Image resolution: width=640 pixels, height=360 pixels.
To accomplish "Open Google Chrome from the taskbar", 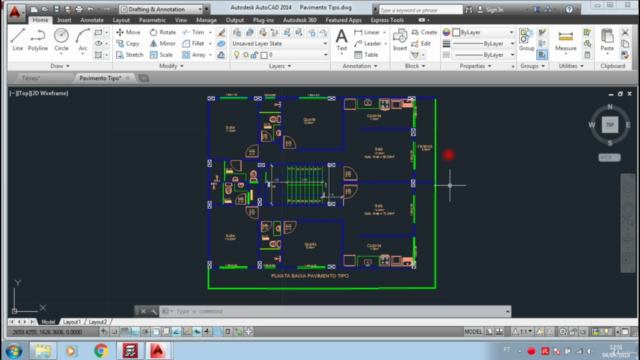I will [101, 351].
